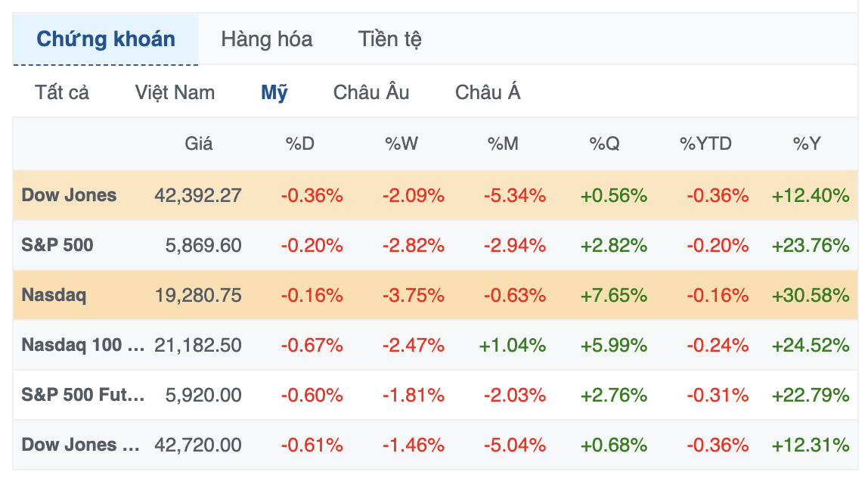Viewport: 868px width, 478px height.
Task: Click the Dow Jones futures row
Action: point(80,445)
